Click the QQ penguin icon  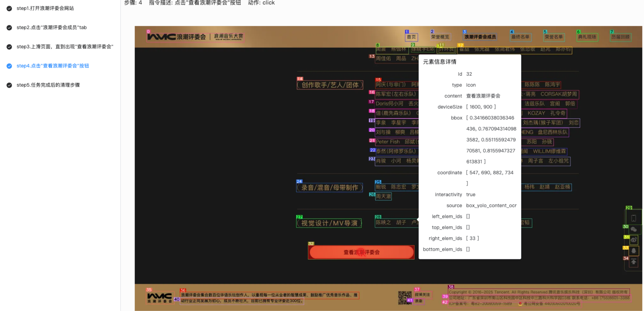(x=633, y=251)
